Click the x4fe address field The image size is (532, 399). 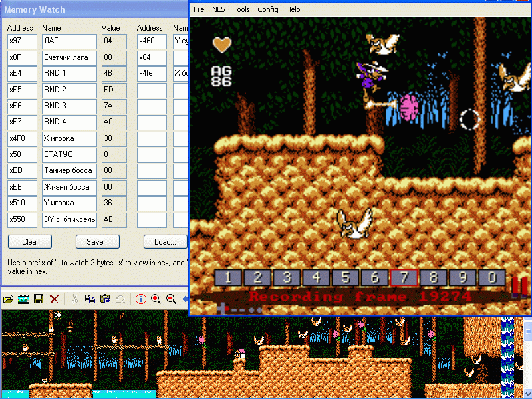152,74
